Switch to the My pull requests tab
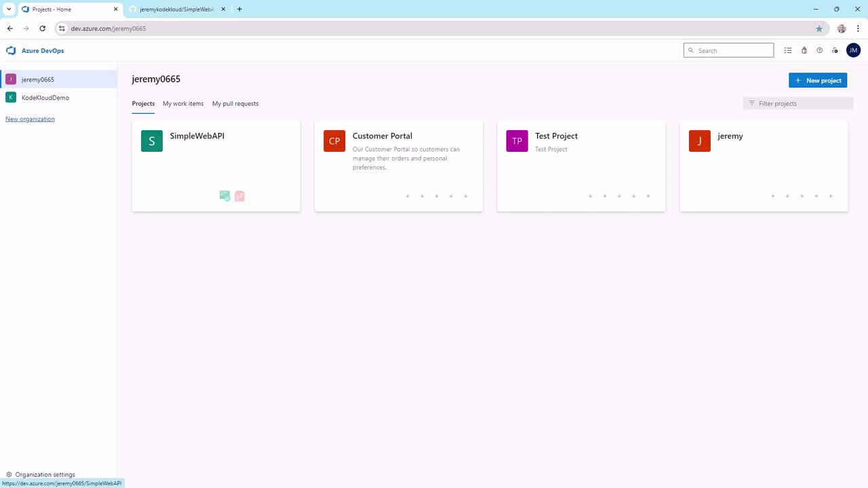The height and width of the screenshot is (488, 868). [x=235, y=104]
